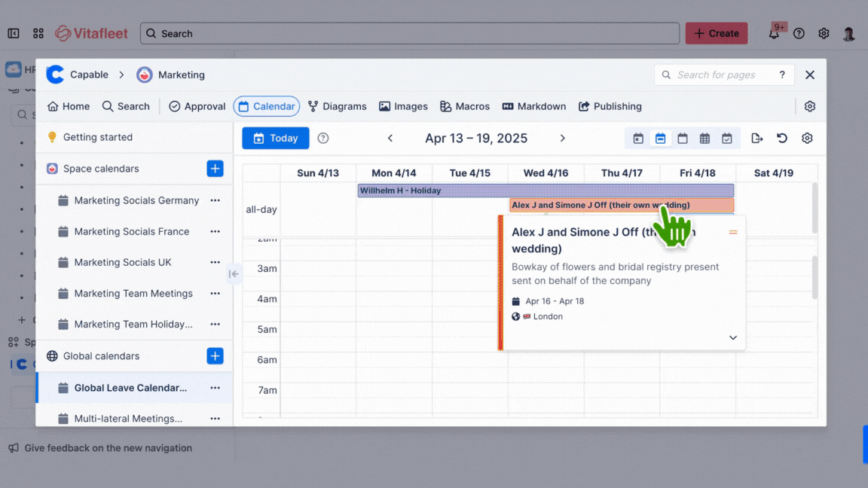Open calendar settings via the gear icon

click(807, 139)
